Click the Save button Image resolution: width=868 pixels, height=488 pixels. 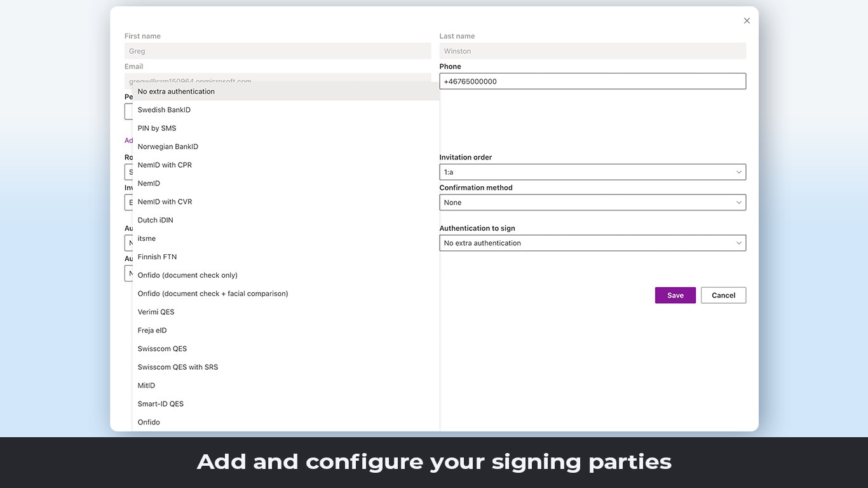point(675,295)
